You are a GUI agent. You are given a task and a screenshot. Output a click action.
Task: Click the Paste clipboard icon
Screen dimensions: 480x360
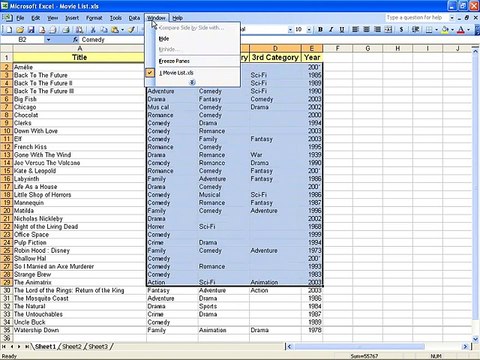115,30
